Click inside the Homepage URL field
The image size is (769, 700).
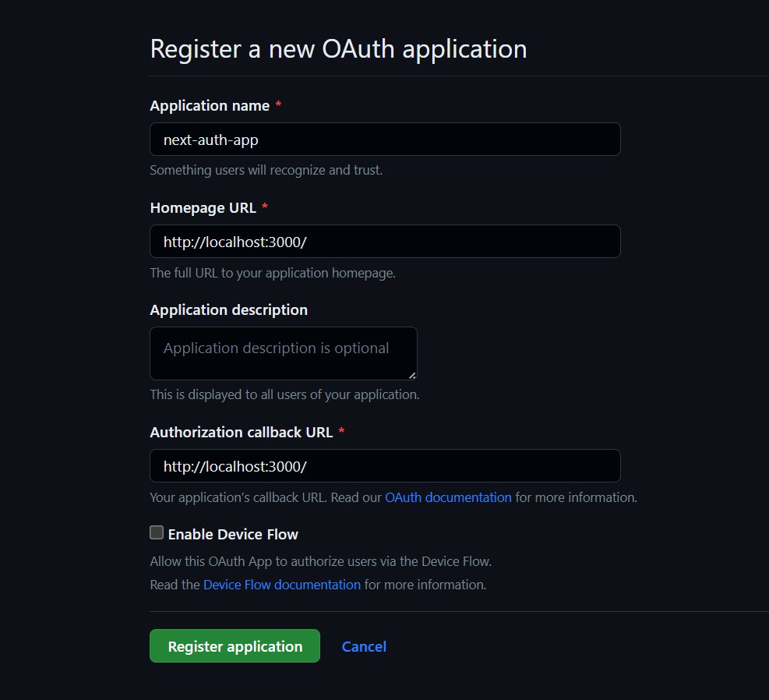[385, 241]
